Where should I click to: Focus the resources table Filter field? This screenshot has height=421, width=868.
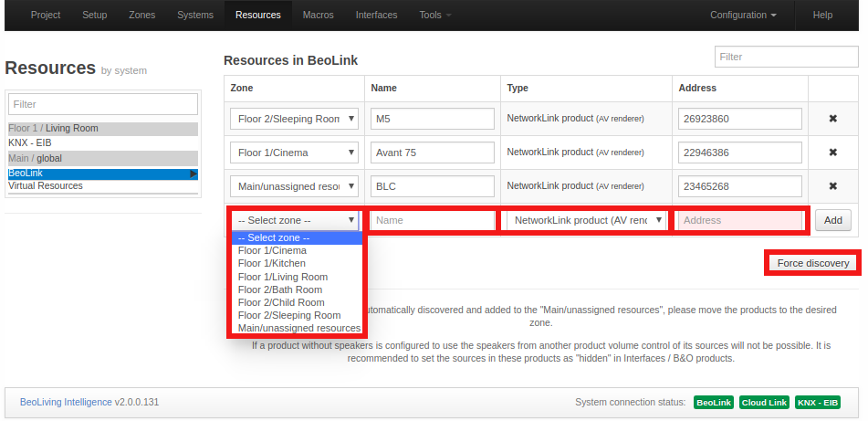[x=786, y=57]
